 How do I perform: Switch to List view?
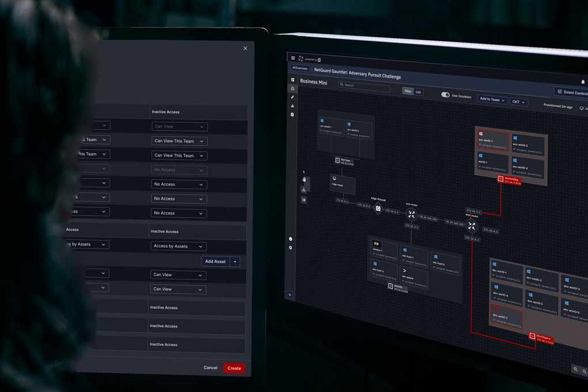point(419,92)
